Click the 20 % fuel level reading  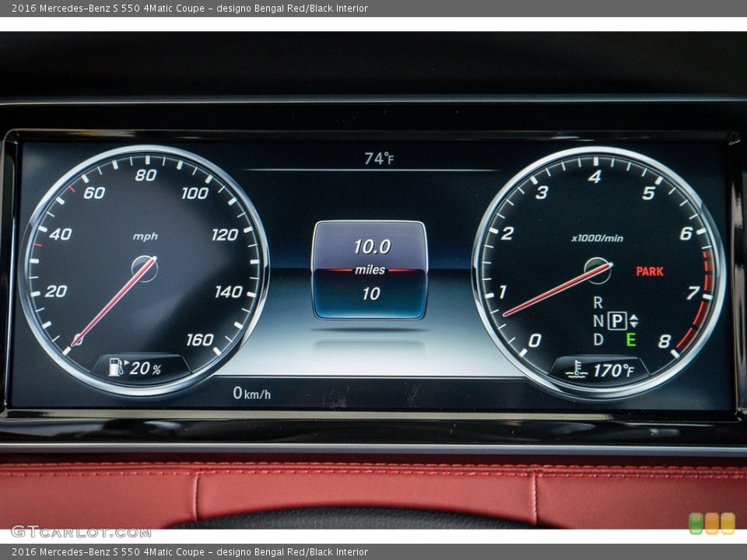tap(146, 368)
